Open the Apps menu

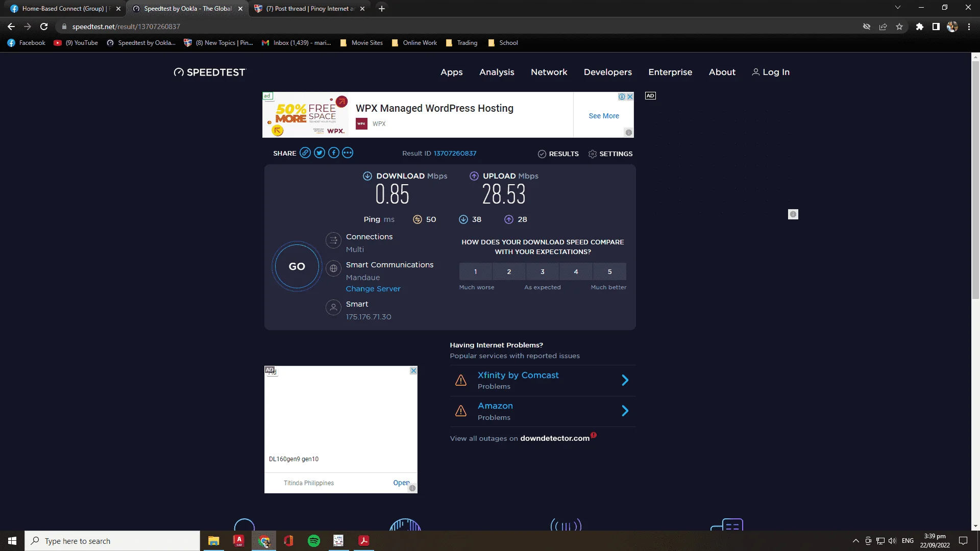pos(452,72)
